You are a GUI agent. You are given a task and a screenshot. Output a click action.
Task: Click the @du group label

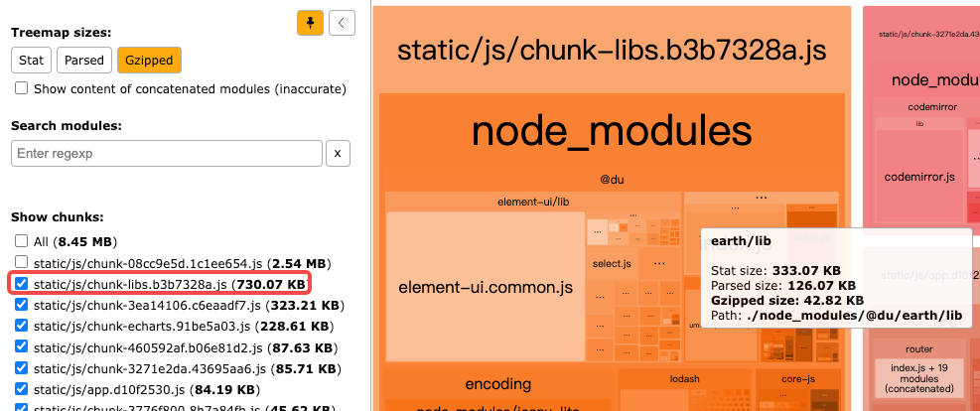[x=612, y=180]
